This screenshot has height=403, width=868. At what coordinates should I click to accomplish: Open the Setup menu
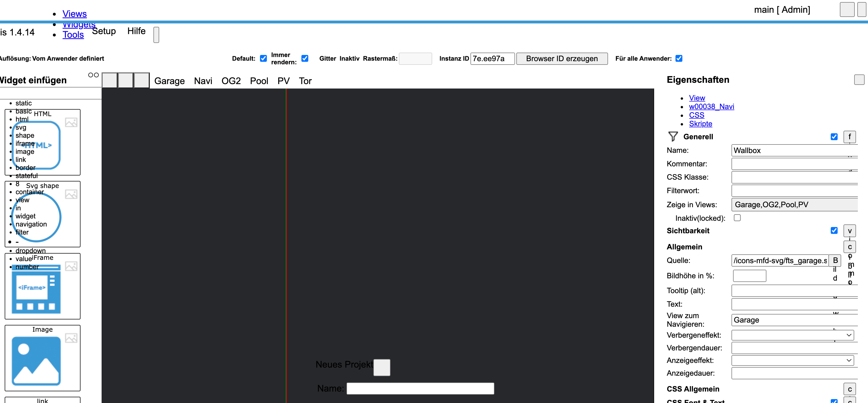click(104, 31)
